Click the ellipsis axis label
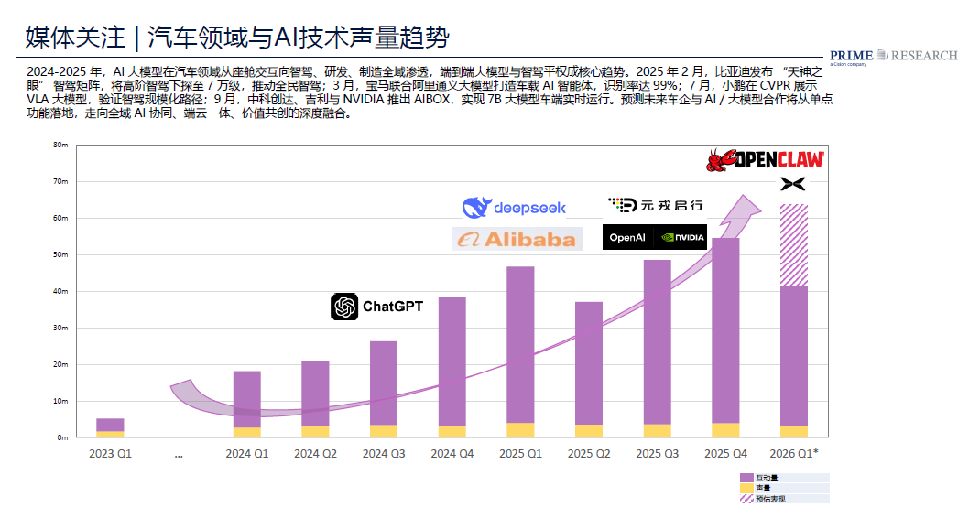The height and width of the screenshot is (507, 980). (x=179, y=456)
